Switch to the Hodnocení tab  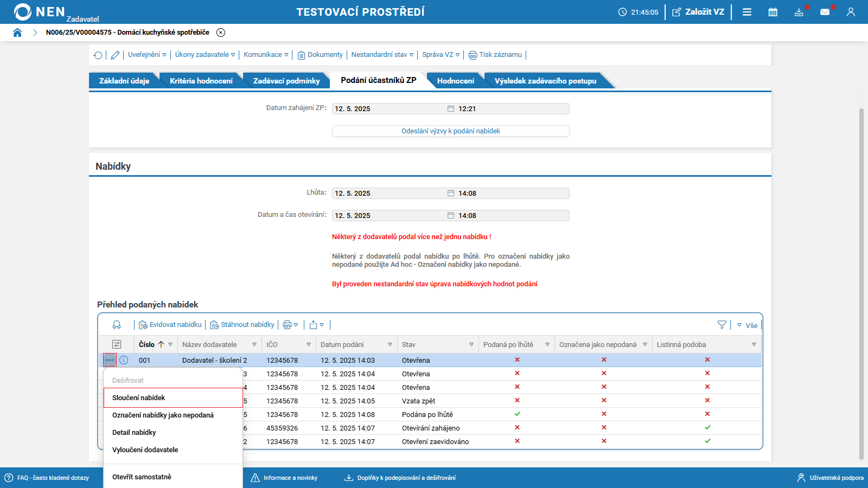coord(455,81)
